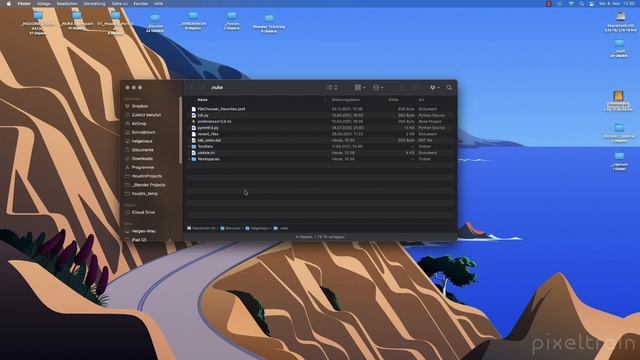Click the menu bar date and time
The width and height of the screenshot is (640, 360).
coord(616,3)
